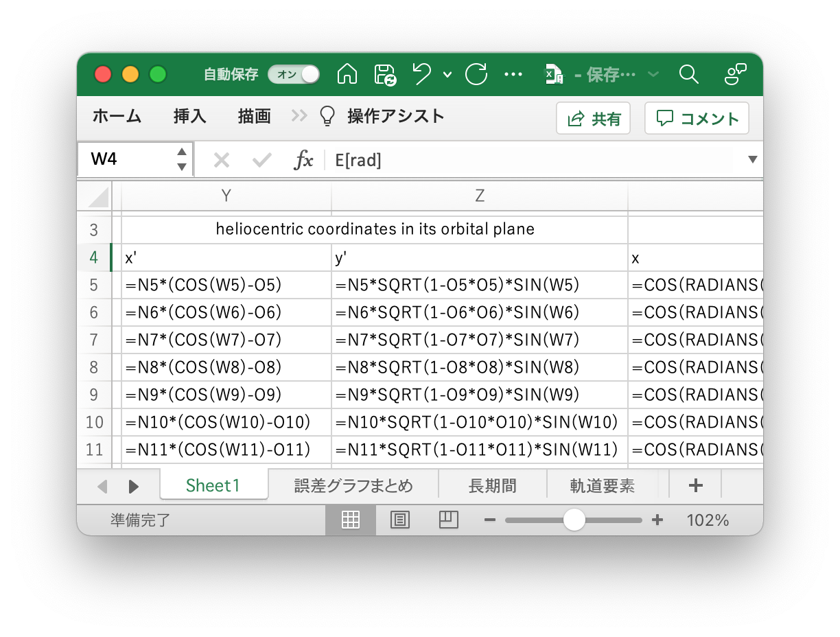The image size is (840, 637).
Task: Open the more commands ellipsis menu
Action: tap(513, 75)
